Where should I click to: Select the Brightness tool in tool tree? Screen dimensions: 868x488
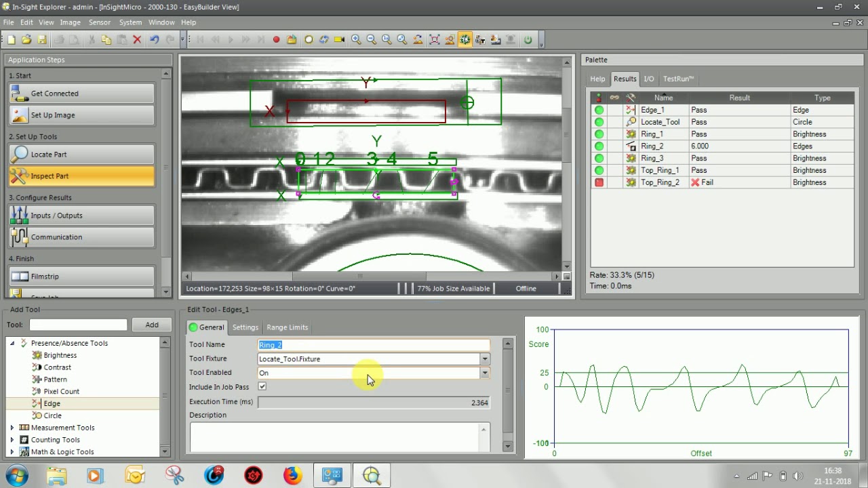coord(60,355)
